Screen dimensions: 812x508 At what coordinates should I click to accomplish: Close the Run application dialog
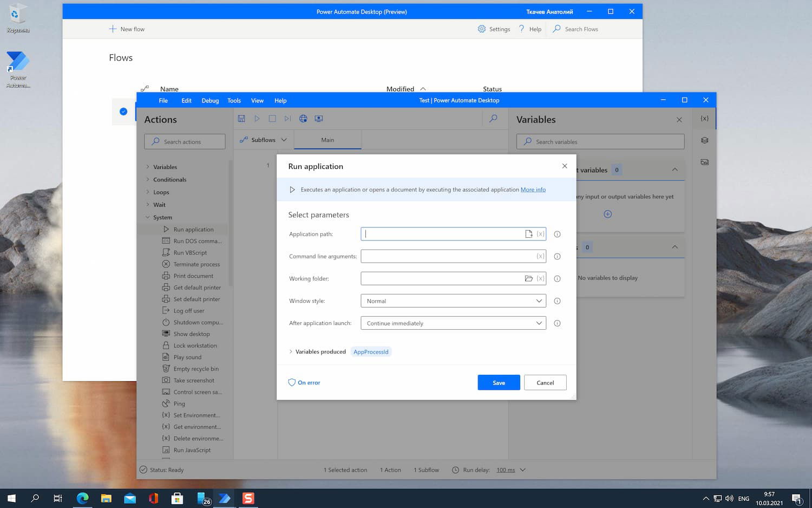click(x=565, y=166)
